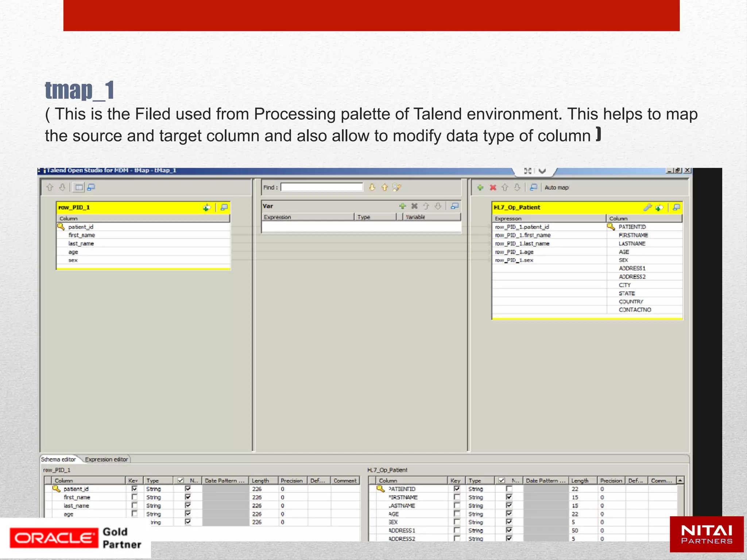Toggle Key checkbox for AGE in HL7_Op_Patient schema
Image resolution: width=747 pixels, height=560 pixels.
(457, 514)
